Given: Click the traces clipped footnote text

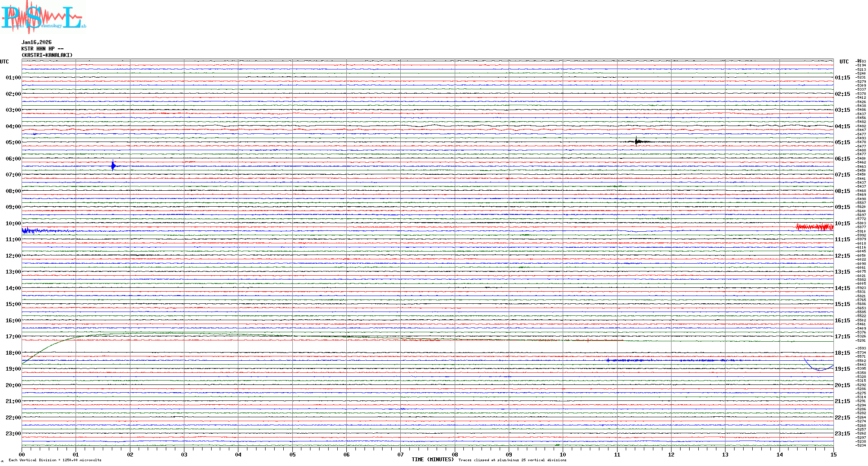Looking at the screenshot, I should pyautogui.click(x=512, y=460).
